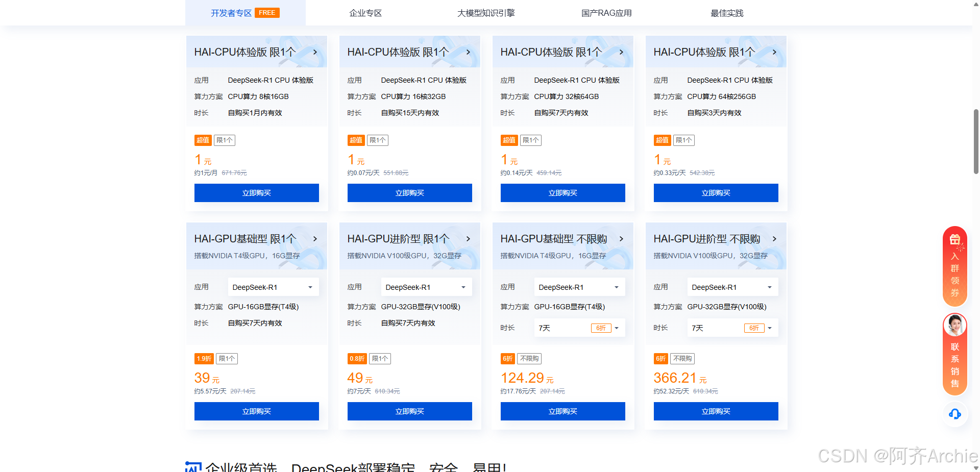Click the scrollbar up arrow
The image size is (980, 472).
[976, 4]
